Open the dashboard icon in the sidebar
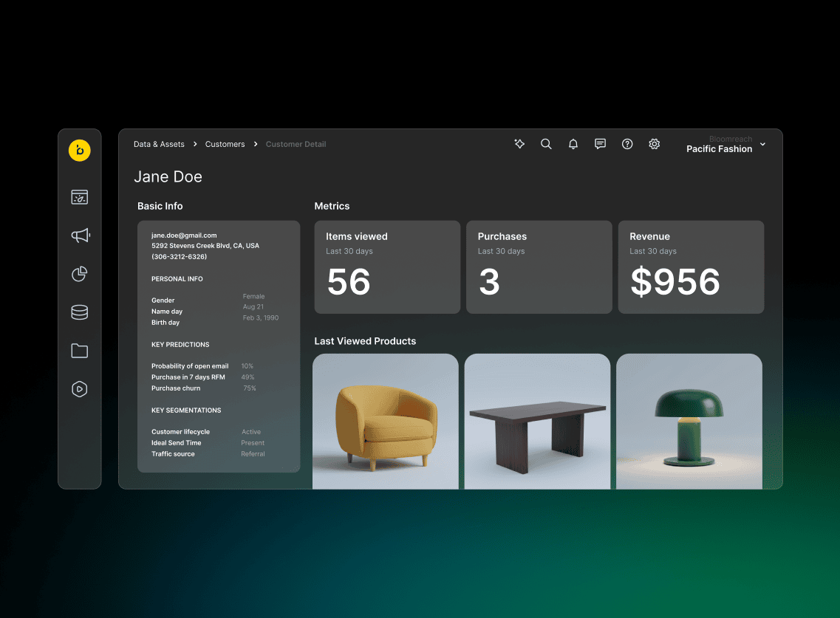The height and width of the screenshot is (618, 840). pos(80,197)
